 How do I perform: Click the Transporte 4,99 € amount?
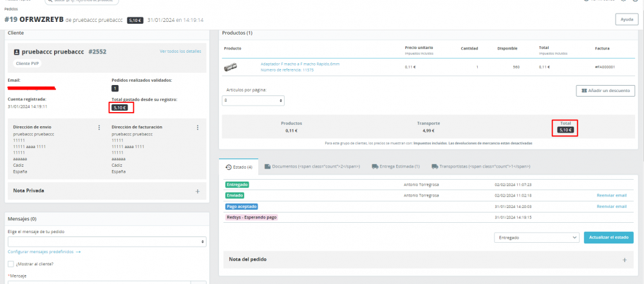[428, 131]
